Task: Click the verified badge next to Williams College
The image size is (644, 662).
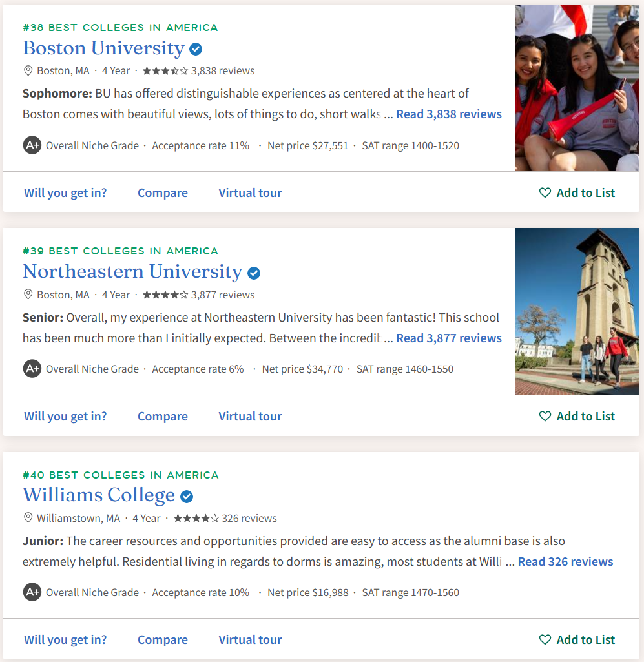Action: tap(187, 497)
